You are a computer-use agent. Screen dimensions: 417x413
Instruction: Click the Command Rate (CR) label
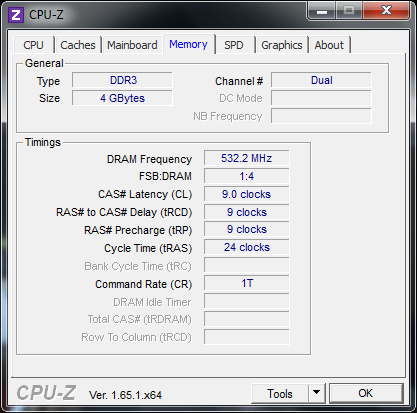(144, 284)
